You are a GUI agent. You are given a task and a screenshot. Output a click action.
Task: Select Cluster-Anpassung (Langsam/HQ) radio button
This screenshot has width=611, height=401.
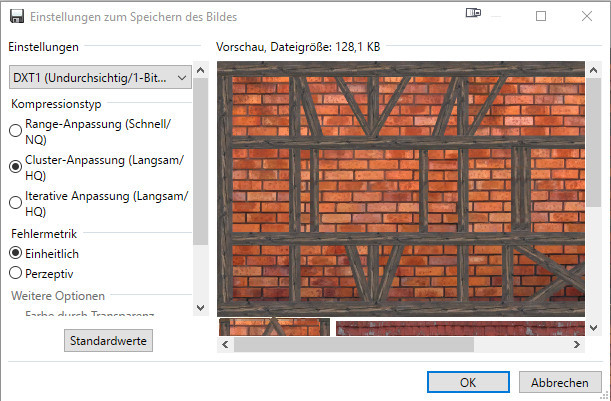[x=16, y=167]
